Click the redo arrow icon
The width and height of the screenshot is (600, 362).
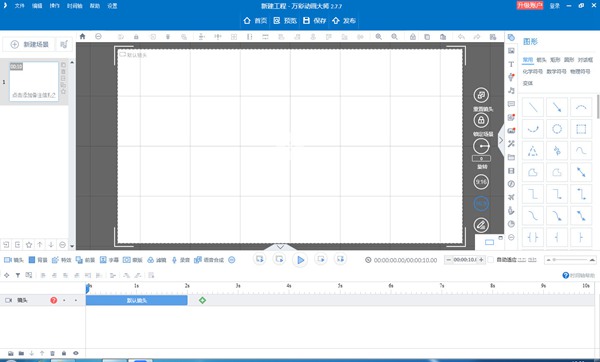tap(477, 37)
